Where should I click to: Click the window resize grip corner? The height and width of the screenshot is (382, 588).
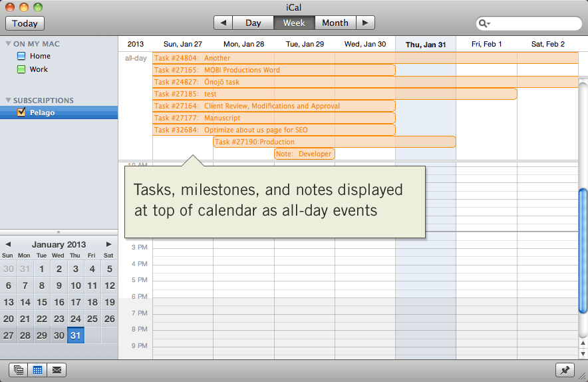tap(583, 377)
